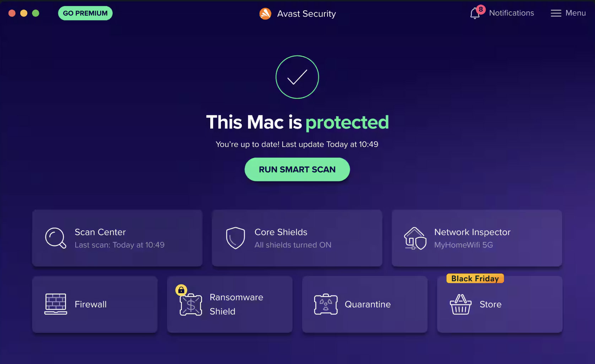Open Notifications from the top bar
The width and height of the screenshot is (595, 364).
pos(502,13)
